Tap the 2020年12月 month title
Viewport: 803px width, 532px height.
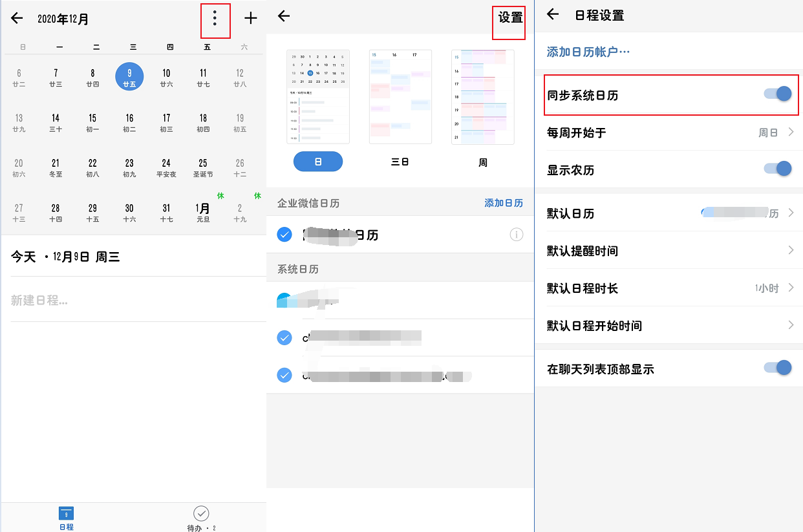pos(63,19)
